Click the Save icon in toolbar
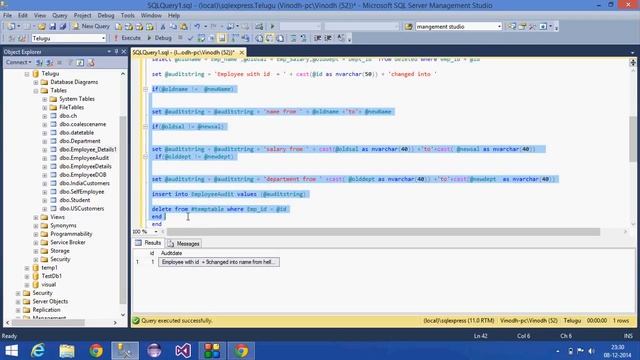This screenshot has height=360, width=640. pos(52,27)
